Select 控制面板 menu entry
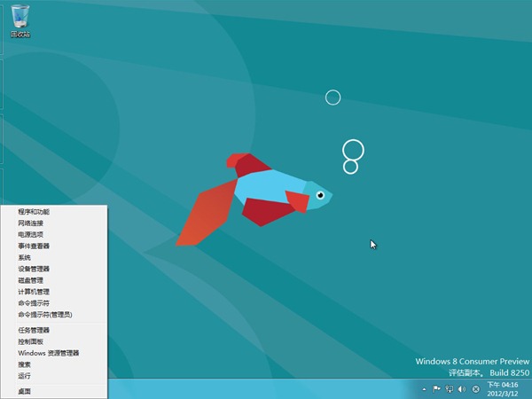Image resolution: width=532 pixels, height=399 pixels. (x=54, y=341)
